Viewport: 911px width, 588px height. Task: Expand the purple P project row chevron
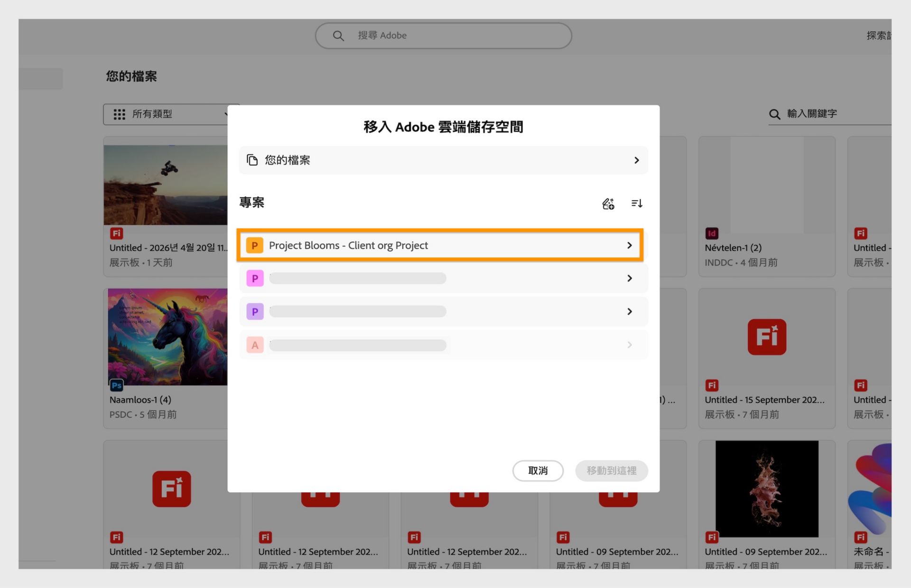pyautogui.click(x=630, y=312)
